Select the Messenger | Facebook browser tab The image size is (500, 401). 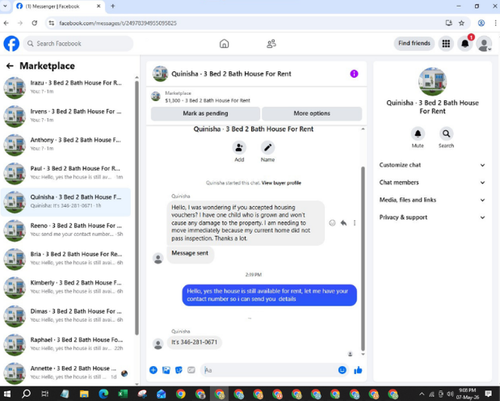coord(58,6)
